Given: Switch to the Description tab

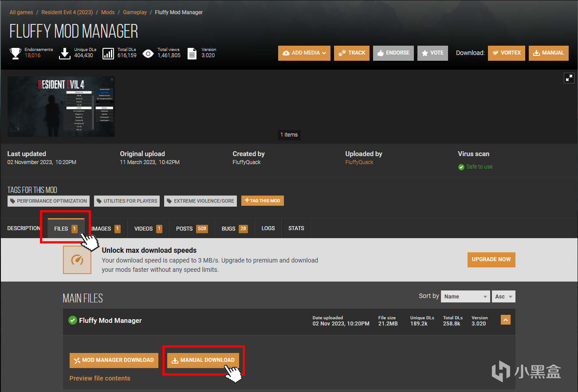Looking at the screenshot, I should point(24,228).
